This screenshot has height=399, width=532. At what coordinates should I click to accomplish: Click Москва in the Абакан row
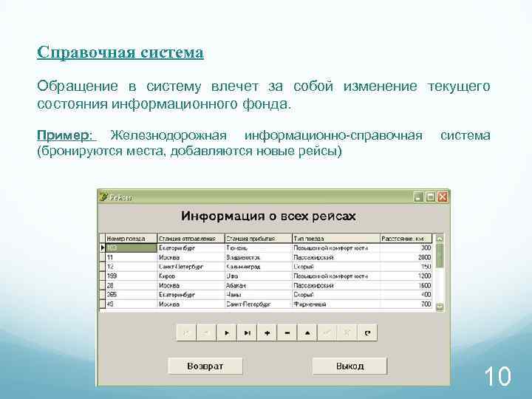191,286
